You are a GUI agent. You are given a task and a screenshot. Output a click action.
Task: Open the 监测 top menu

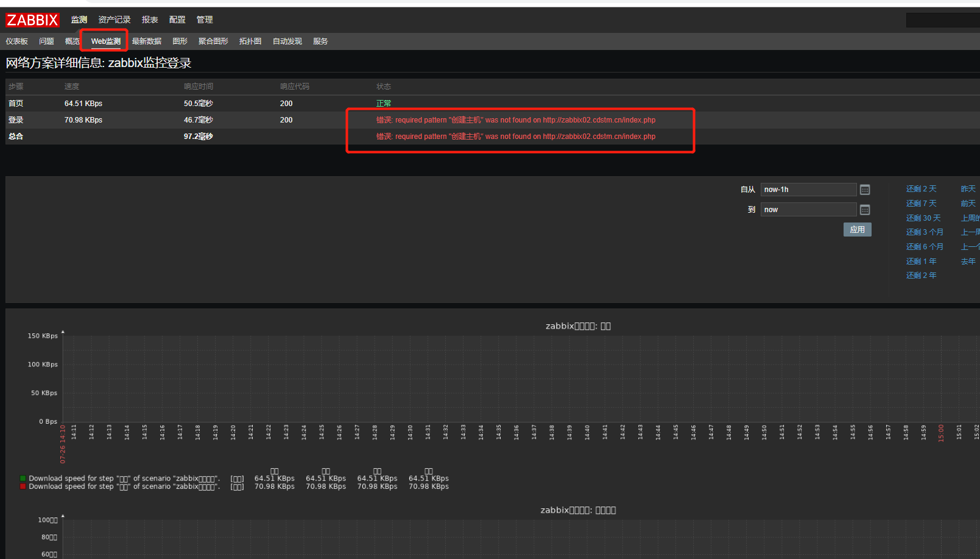tap(79, 20)
